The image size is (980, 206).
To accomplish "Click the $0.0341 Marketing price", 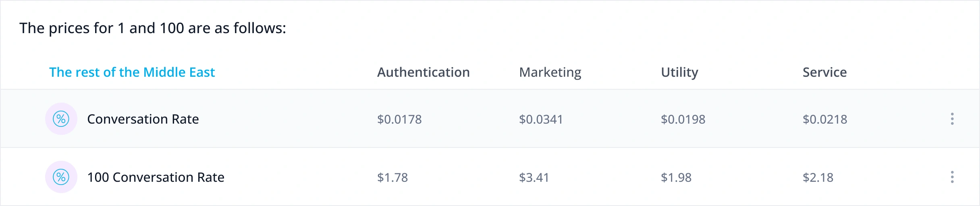I will [541, 119].
